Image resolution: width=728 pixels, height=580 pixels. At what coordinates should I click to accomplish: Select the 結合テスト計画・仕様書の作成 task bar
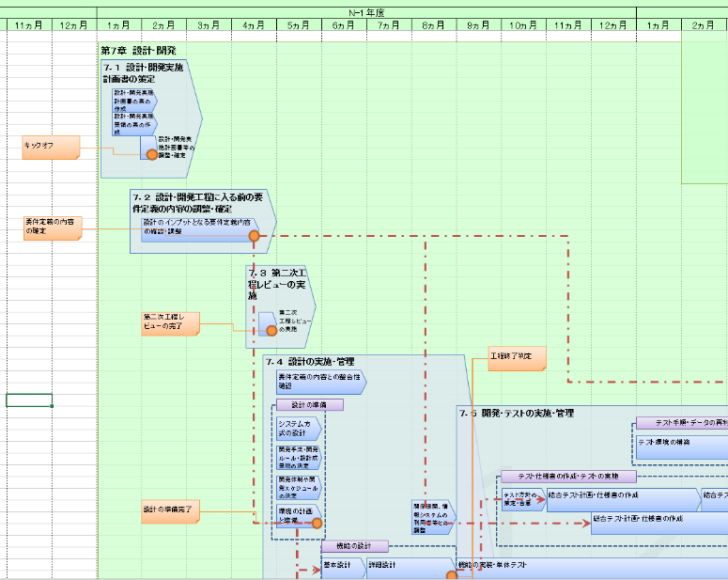coord(624,499)
